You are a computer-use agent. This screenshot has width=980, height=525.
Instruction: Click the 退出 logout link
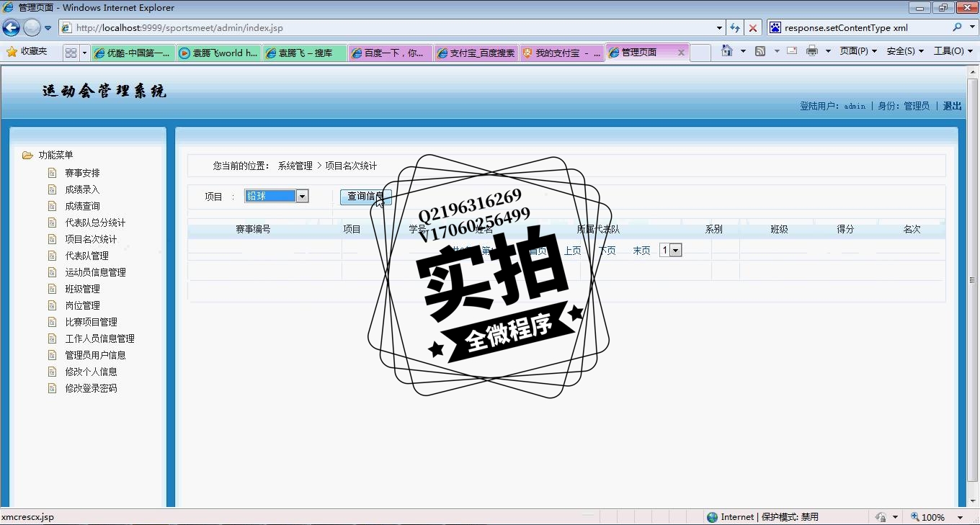[x=953, y=106]
